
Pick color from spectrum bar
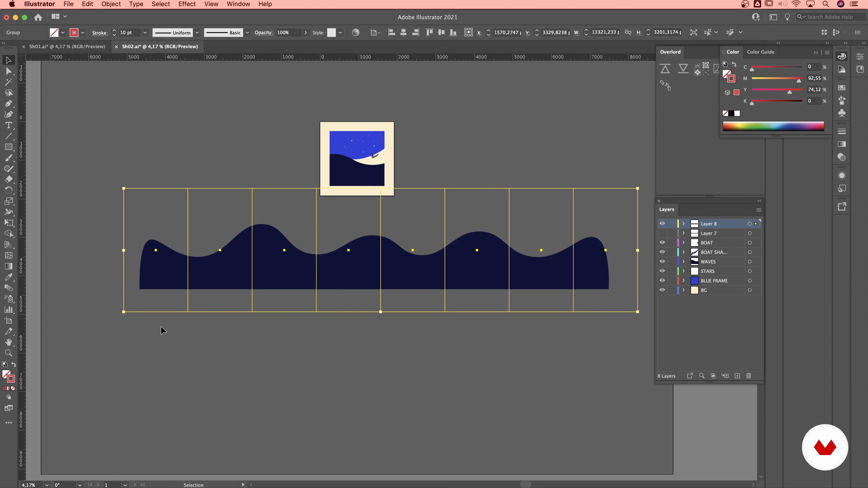tap(773, 126)
